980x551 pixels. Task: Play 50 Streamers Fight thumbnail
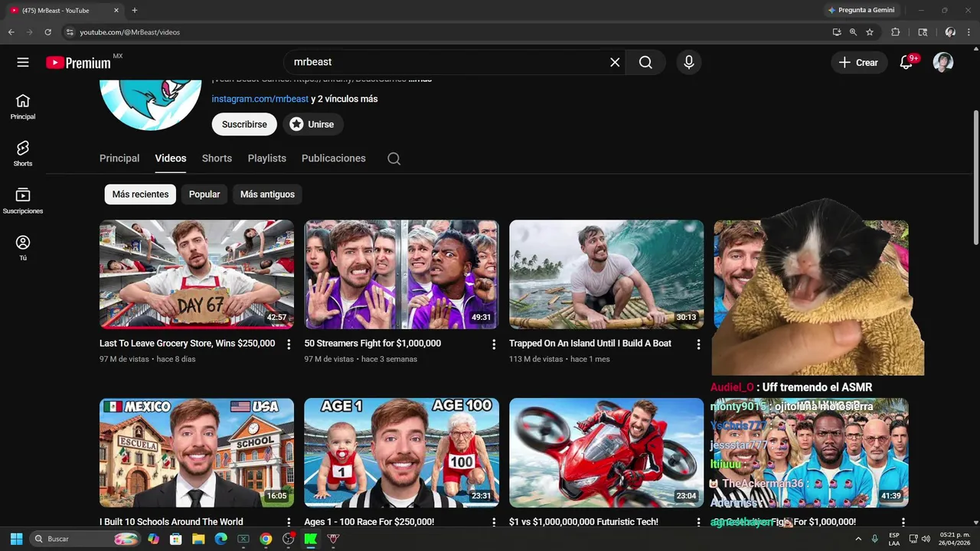pyautogui.click(x=401, y=275)
